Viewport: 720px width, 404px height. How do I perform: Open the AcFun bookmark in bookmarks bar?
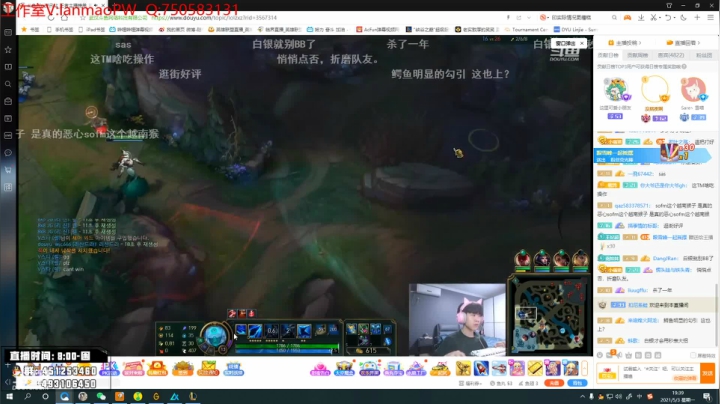click(x=377, y=29)
